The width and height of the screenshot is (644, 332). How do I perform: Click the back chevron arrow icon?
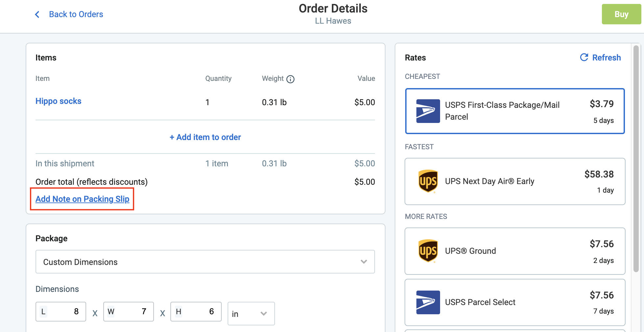click(x=37, y=14)
